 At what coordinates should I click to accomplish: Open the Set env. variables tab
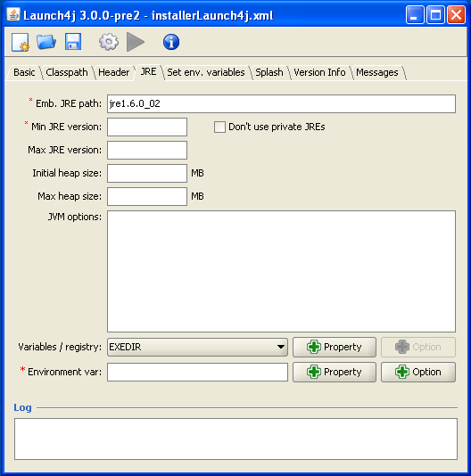tap(206, 72)
